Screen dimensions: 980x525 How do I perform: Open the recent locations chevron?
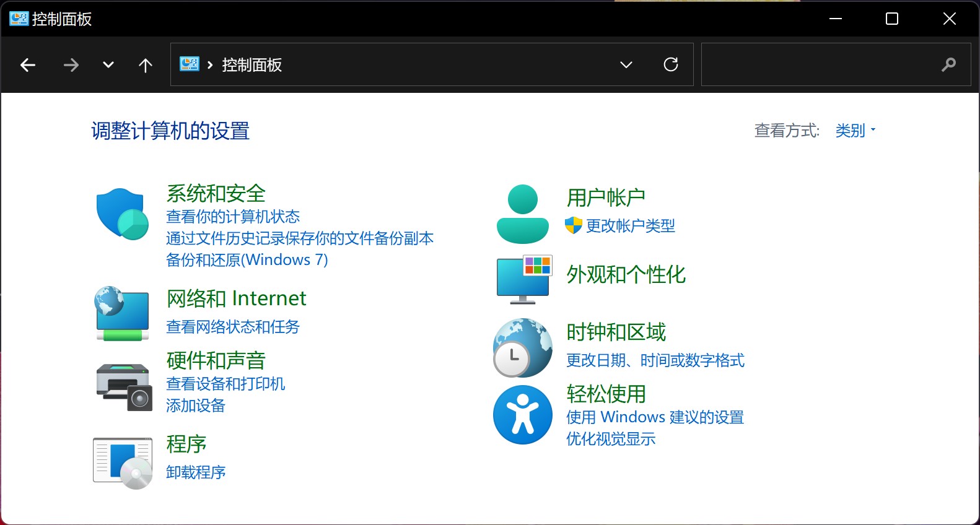108,65
